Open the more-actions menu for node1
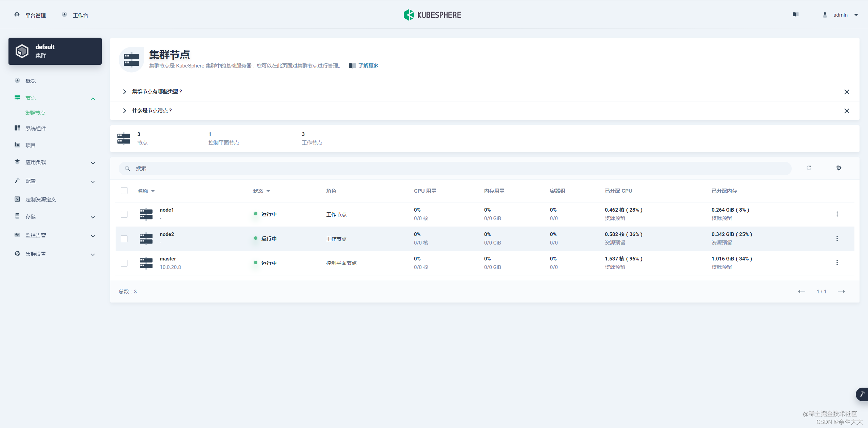Viewport: 868px width, 428px height. tap(837, 214)
